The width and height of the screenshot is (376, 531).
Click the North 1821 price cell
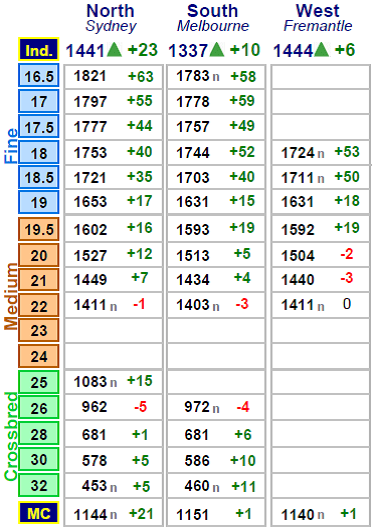point(113,76)
